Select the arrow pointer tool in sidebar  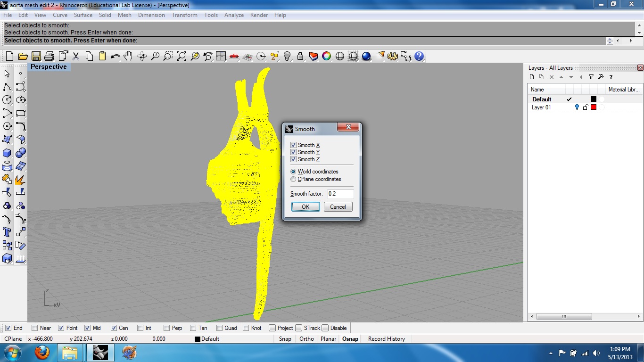click(7, 74)
